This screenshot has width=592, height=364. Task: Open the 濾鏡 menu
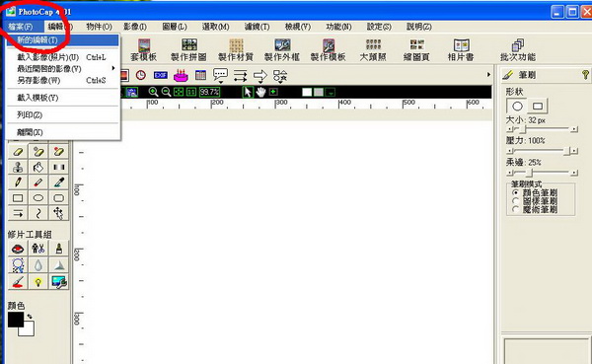click(258, 27)
